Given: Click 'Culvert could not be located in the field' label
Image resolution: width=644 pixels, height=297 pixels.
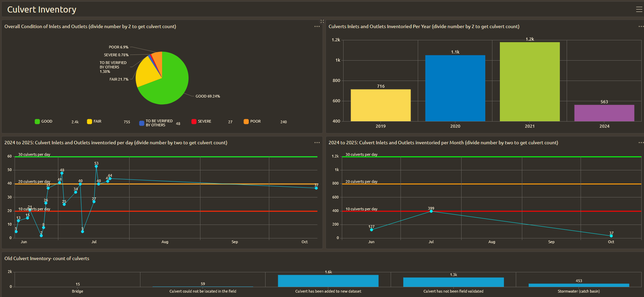Looking at the screenshot, I should tap(203, 291).
